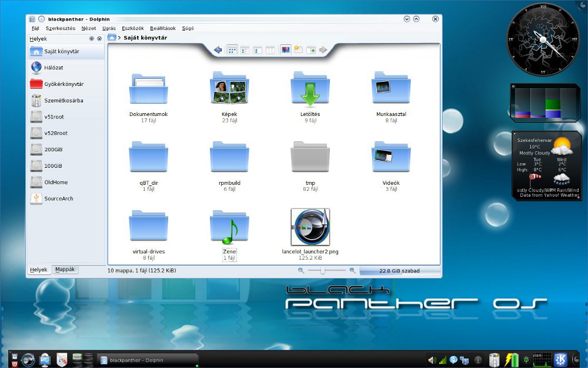Image resolution: width=588 pixels, height=368 pixels.
Task: Select the Dokumentumok folder
Action: click(149, 98)
